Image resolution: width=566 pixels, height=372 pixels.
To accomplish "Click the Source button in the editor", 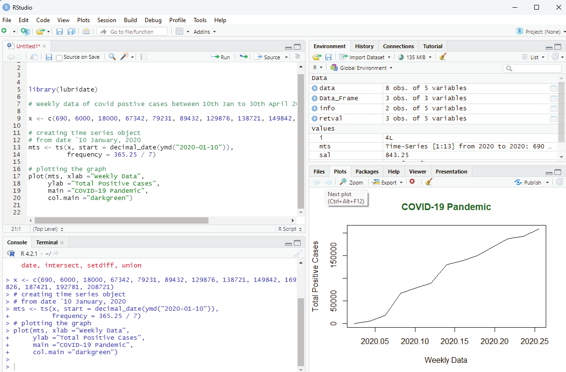I will point(268,57).
